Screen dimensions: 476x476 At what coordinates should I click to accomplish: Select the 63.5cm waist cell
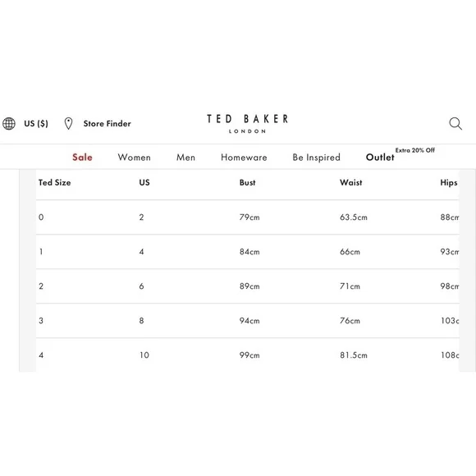click(354, 217)
